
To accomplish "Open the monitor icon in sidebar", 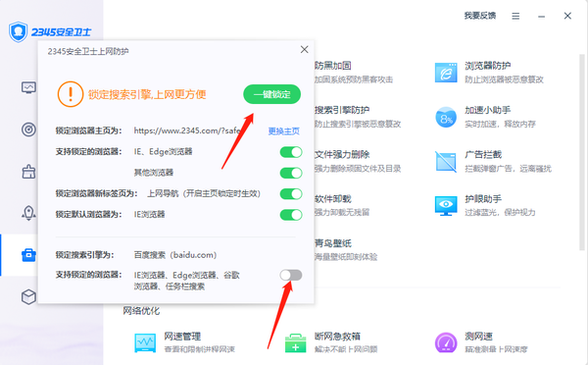I will [x=28, y=88].
